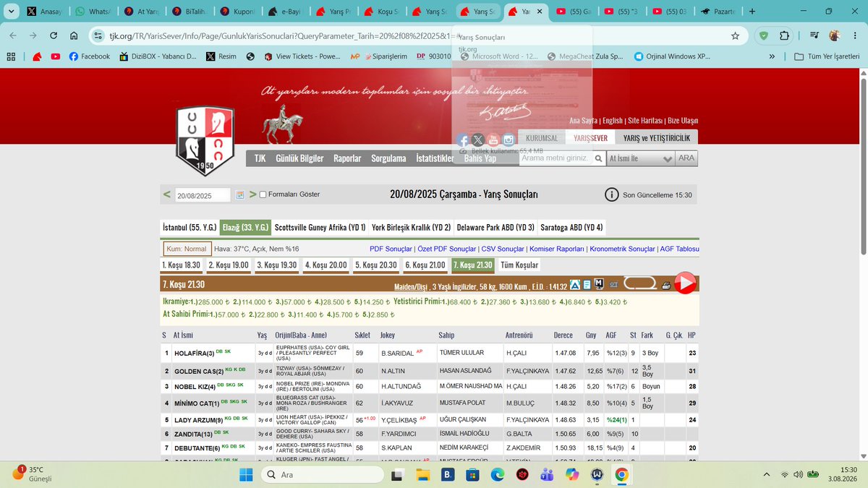Viewport: 868px width, 488px height.
Task: Show Tüm Koşular tab
Action: 519,265
